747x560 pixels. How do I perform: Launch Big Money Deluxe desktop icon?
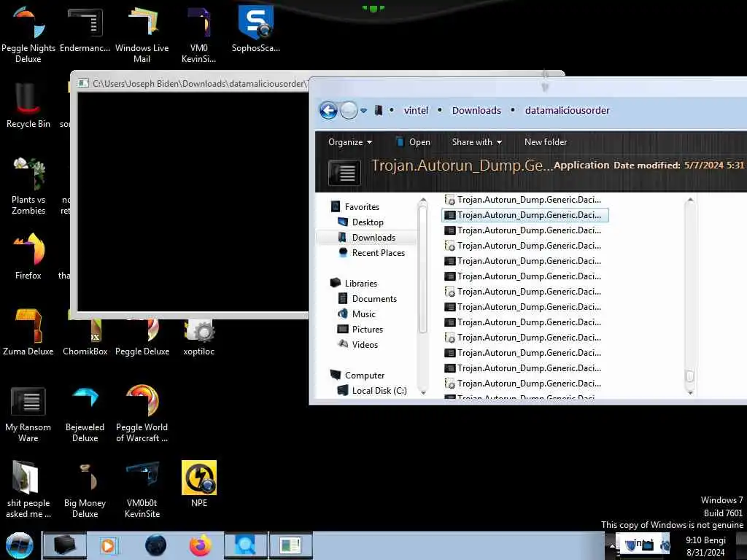85,489
